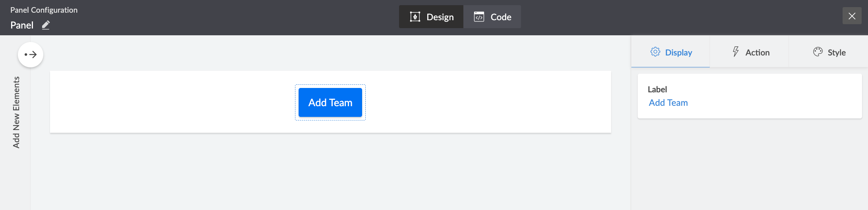The image size is (868, 210).
Task: Click empty white canvas area beside the button
Action: pos(476,102)
